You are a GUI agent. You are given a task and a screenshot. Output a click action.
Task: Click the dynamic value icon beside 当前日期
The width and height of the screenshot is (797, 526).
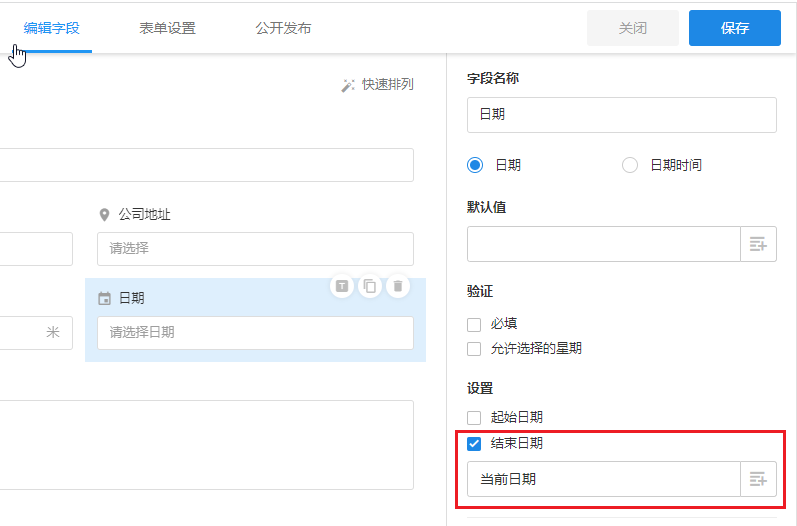(x=758, y=480)
